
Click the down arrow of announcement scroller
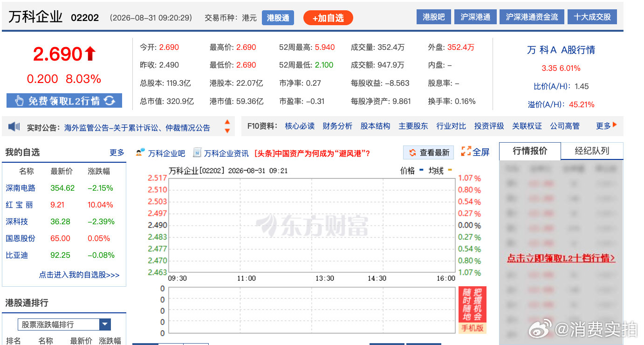pos(227,131)
